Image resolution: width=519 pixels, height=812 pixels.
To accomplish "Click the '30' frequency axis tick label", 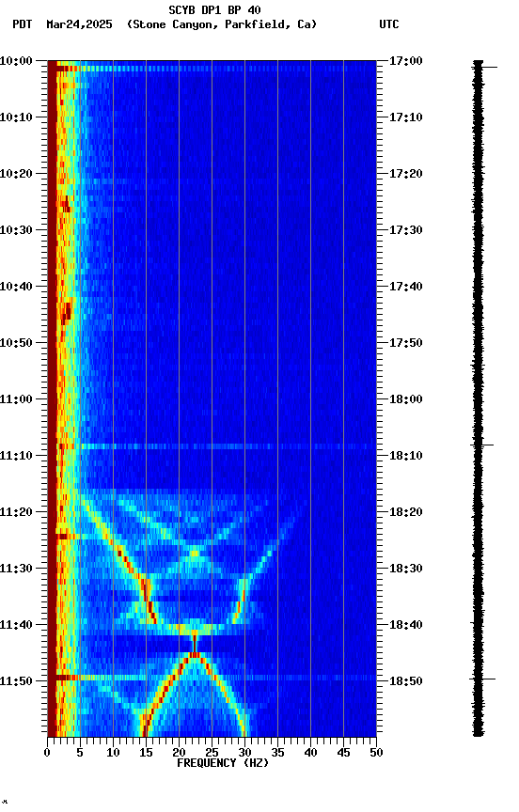I will pyautogui.click(x=244, y=753).
